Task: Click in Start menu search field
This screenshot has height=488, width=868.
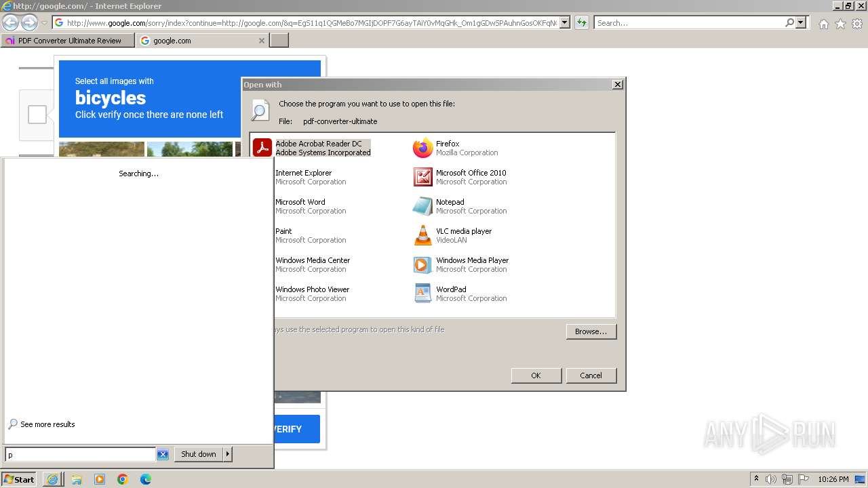Action: click(x=80, y=455)
